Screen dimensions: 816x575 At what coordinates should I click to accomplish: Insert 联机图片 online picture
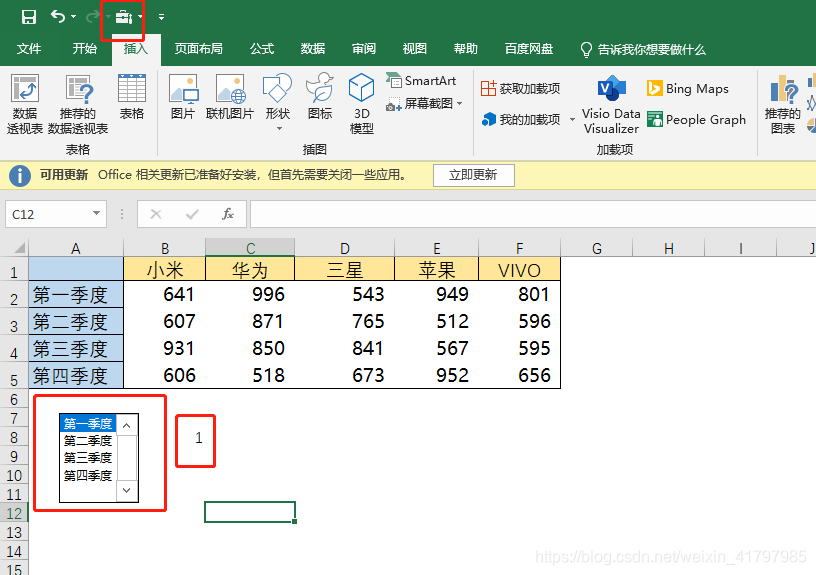coord(230,97)
